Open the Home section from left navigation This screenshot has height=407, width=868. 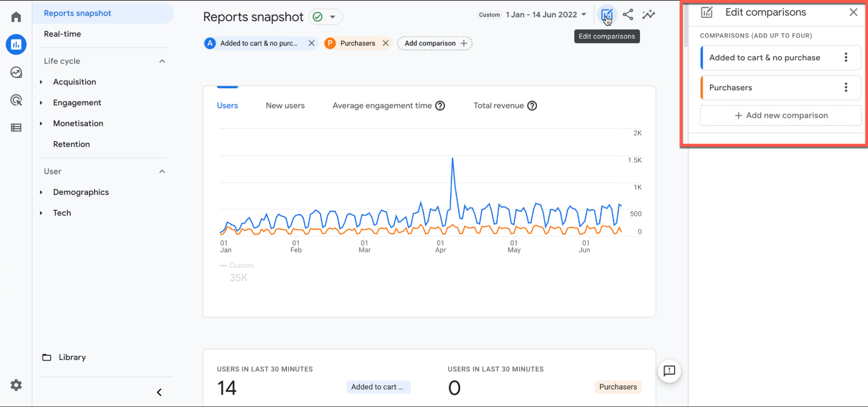(x=16, y=16)
